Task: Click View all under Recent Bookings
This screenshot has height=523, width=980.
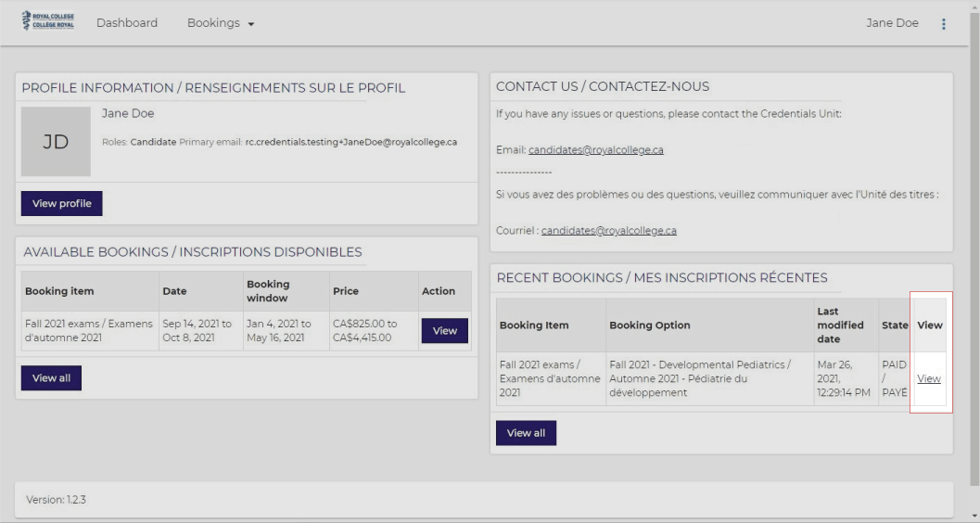Action: pos(527,433)
